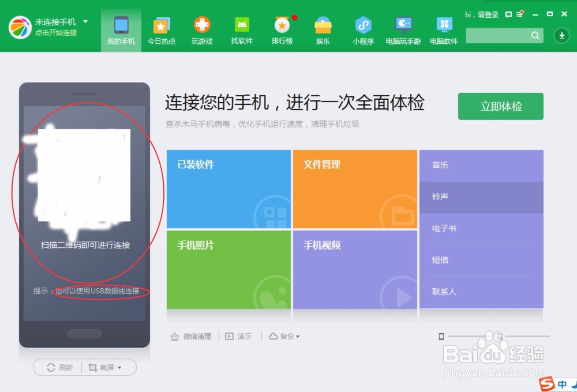Open the 我的手机 tab
The image size is (577, 392).
pyautogui.click(x=121, y=31)
